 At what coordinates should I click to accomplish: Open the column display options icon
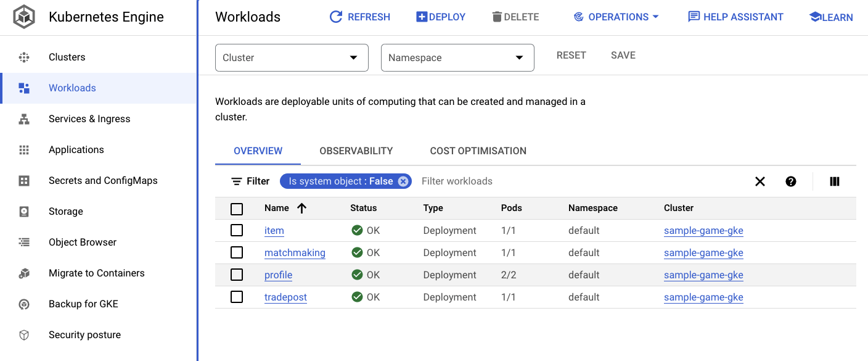pos(835,181)
